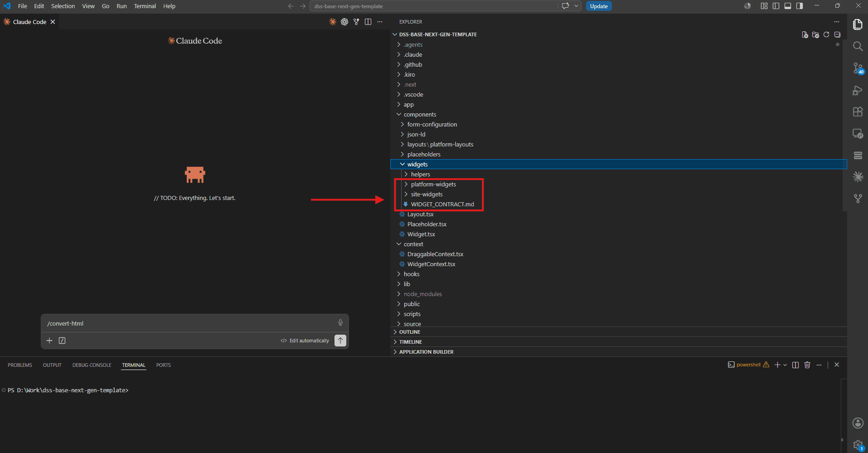This screenshot has height=453, width=868.
Task: Open the editor more actions ellipsis menu
Action: [x=380, y=22]
